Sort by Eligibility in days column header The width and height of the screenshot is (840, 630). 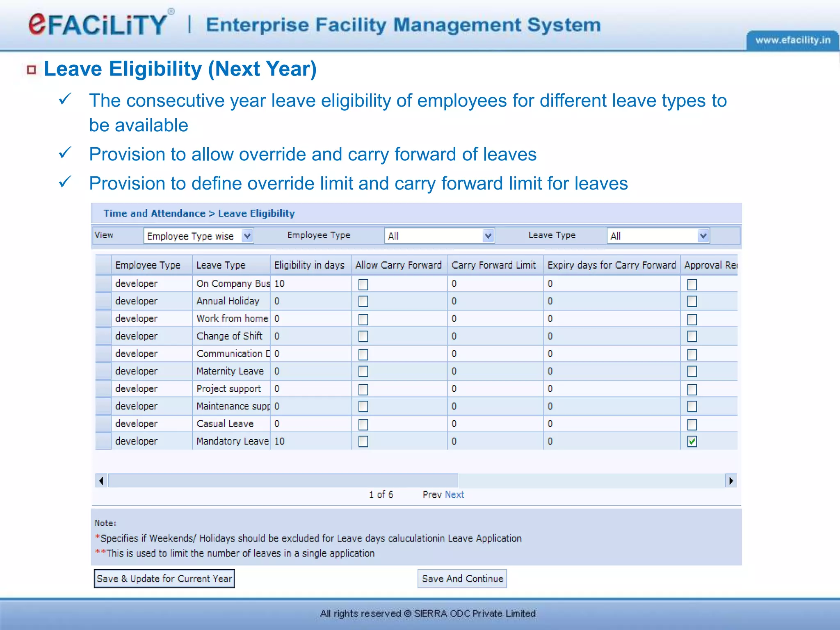[x=309, y=265]
